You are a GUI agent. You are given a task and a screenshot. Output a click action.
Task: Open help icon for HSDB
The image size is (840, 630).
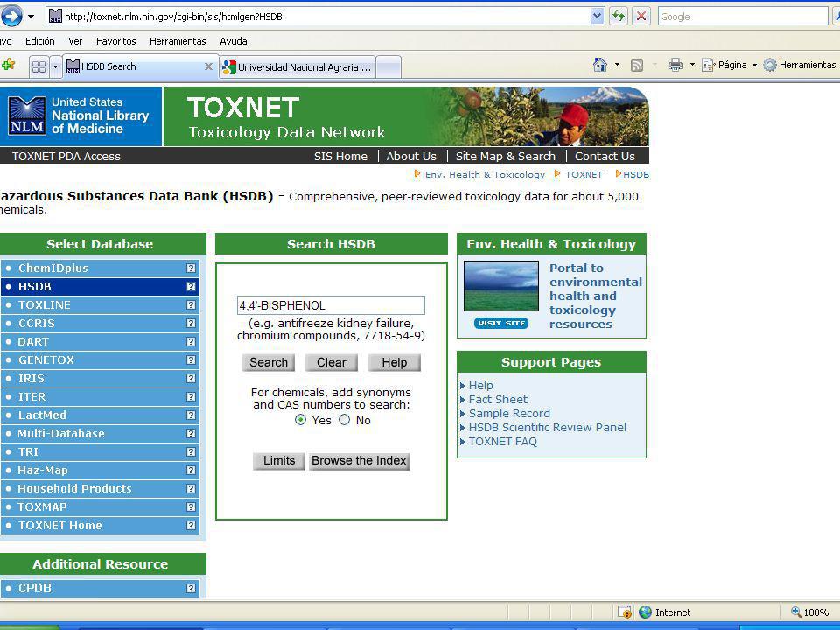point(191,287)
